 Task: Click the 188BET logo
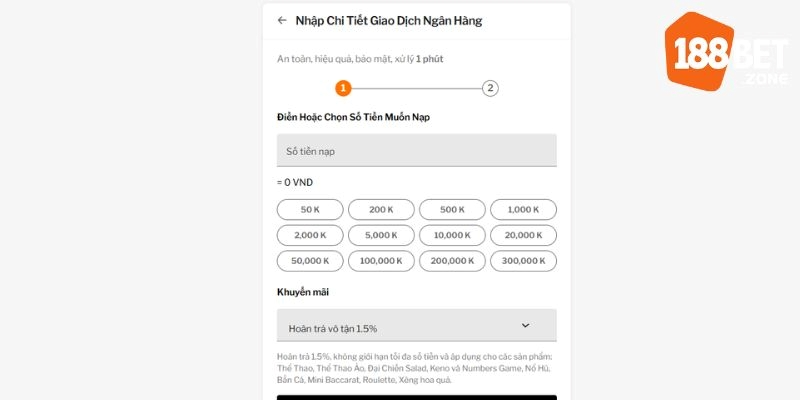725,51
